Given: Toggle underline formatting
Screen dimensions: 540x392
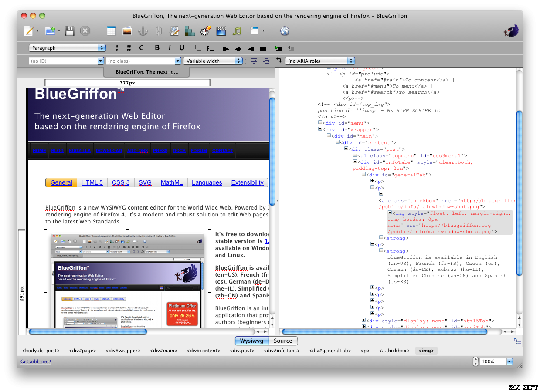Looking at the screenshot, I should (x=182, y=48).
